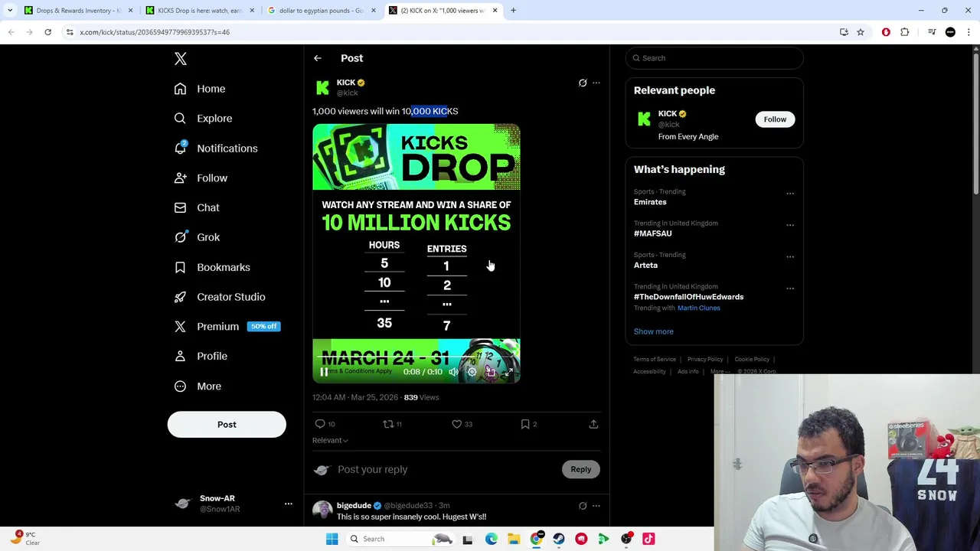This screenshot has width=980, height=551.
Task: Reload the page
Action: pos(47,32)
